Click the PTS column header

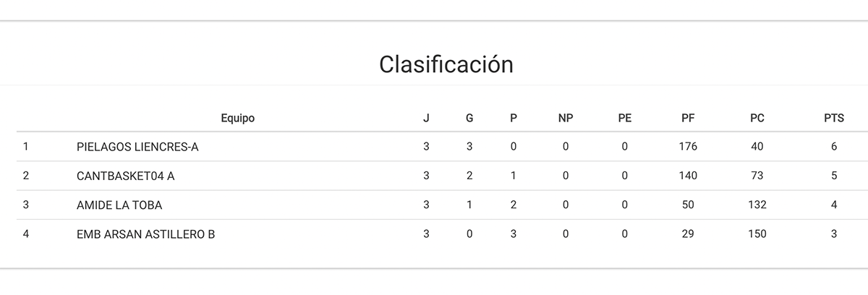[x=834, y=119]
